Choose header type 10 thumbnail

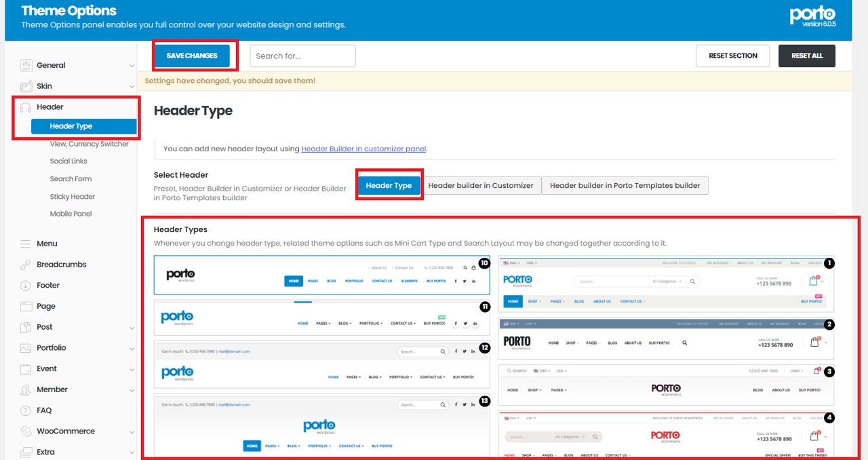tap(322, 275)
